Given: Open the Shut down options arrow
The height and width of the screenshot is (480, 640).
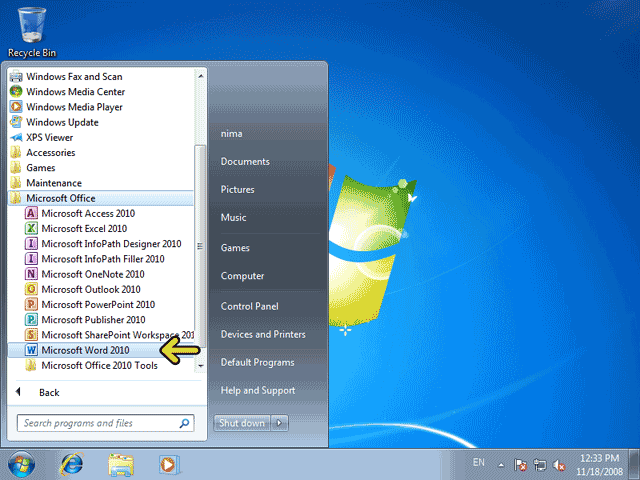Looking at the screenshot, I should point(280,423).
